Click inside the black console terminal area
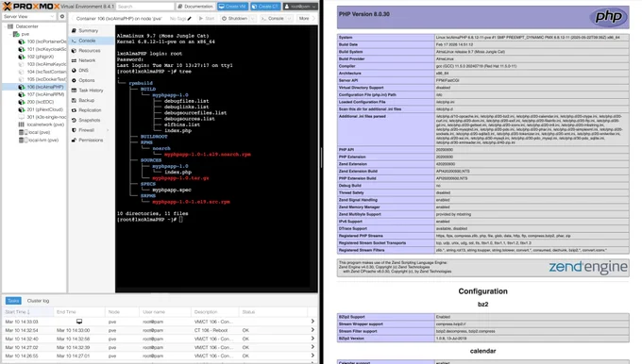 [216, 158]
